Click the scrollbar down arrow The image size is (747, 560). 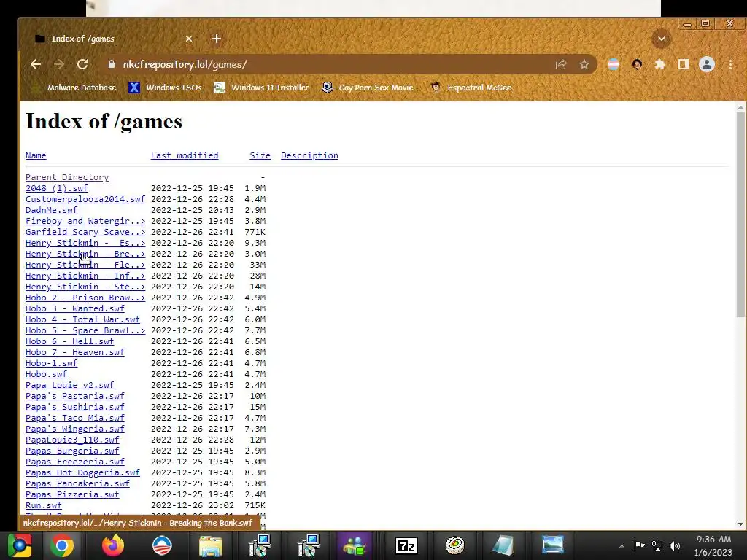[x=740, y=524]
